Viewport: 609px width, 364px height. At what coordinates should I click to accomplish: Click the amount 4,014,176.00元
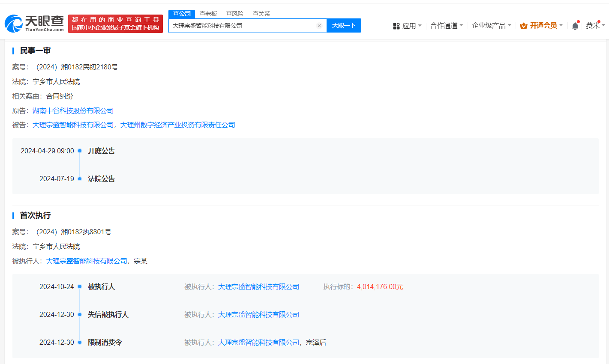[380, 286]
